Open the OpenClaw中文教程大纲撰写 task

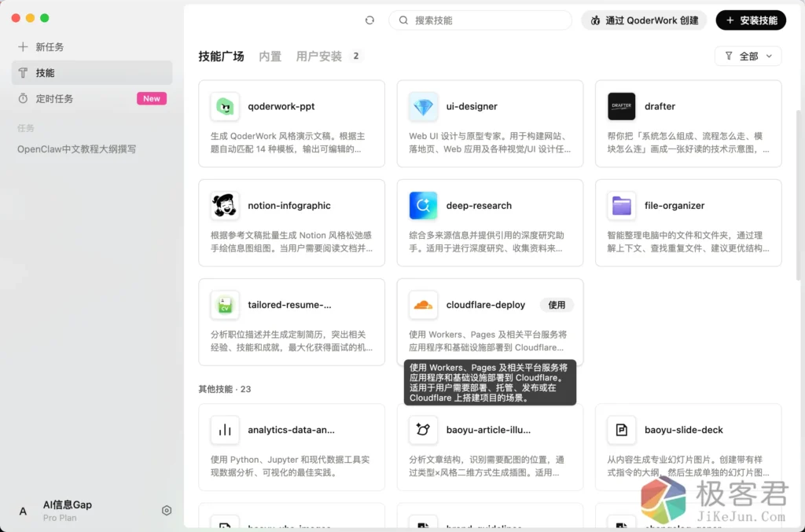point(77,149)
